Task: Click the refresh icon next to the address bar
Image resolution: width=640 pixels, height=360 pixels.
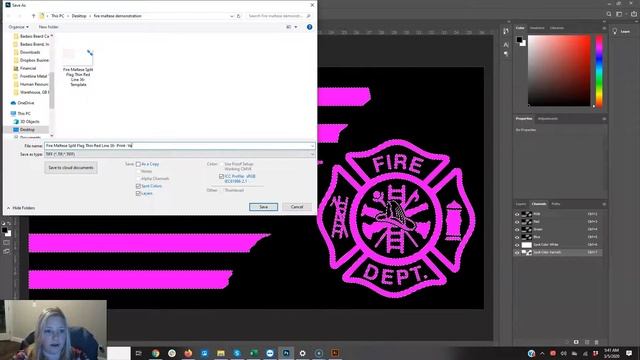Action: tap(239, 16)
